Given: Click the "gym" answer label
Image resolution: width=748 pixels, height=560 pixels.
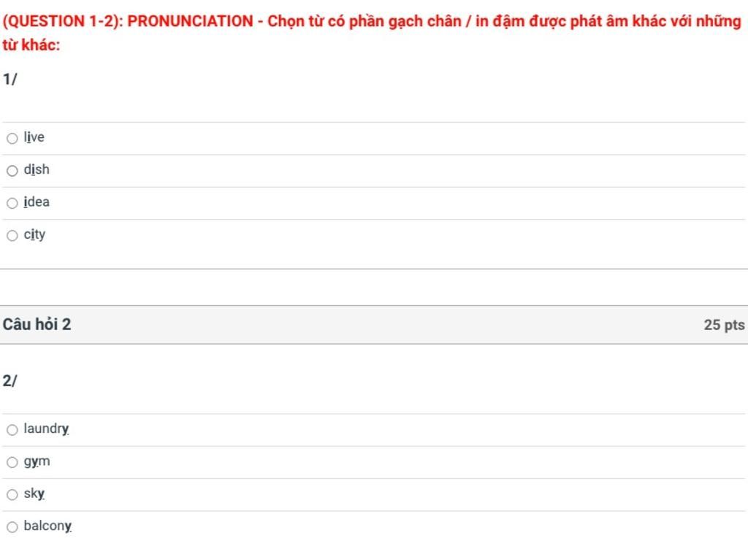Looking at the screenshot, I should [x=37, y=461].
